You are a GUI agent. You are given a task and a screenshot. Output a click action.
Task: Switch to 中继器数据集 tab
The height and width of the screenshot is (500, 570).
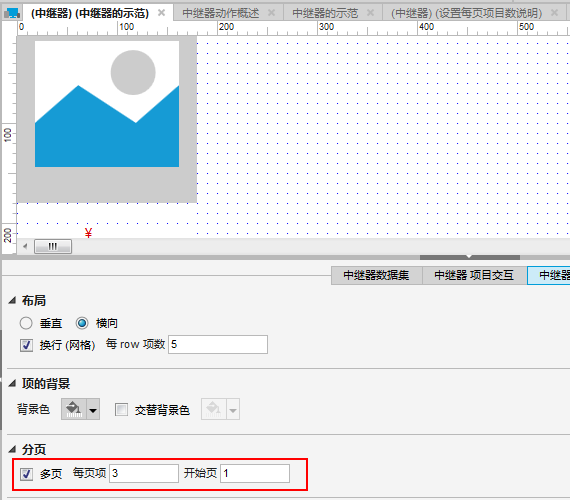376,275
